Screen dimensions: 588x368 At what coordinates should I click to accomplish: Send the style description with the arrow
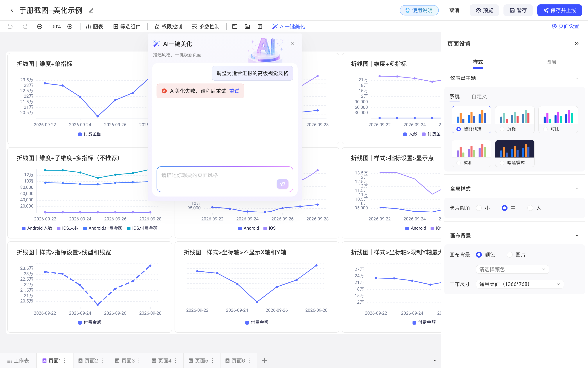click(x=283, y=184)
